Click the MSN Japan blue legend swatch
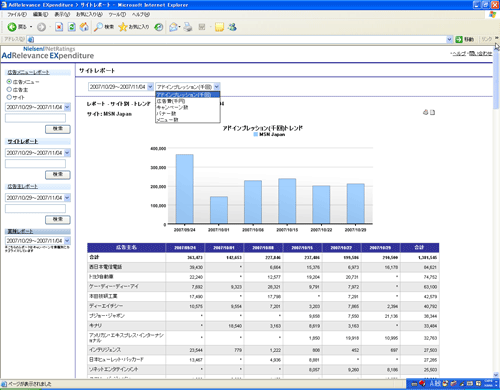The width and height of the screenshot is (500, 390). click(256, 134)
